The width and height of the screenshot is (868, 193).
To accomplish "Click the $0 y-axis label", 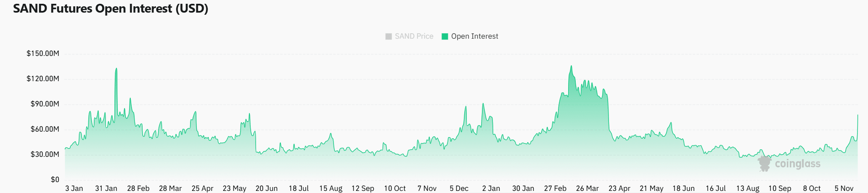I will pyautogui.click(x=55, y=180).
